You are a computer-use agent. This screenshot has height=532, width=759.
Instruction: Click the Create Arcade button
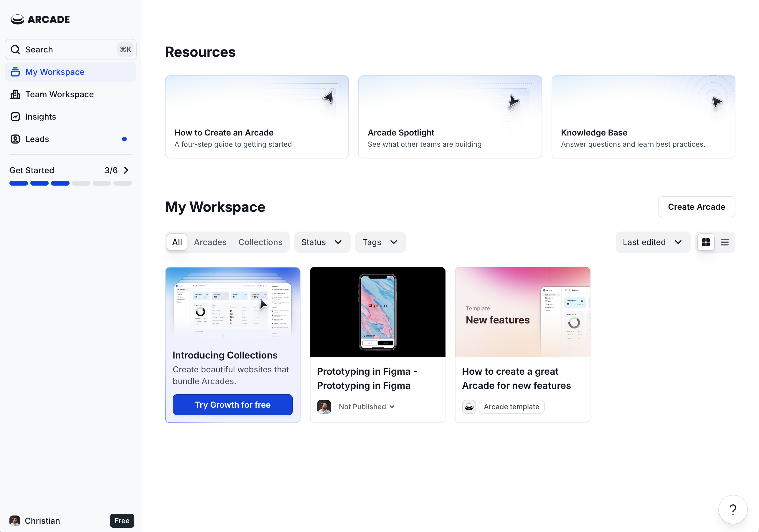point(696,206)
